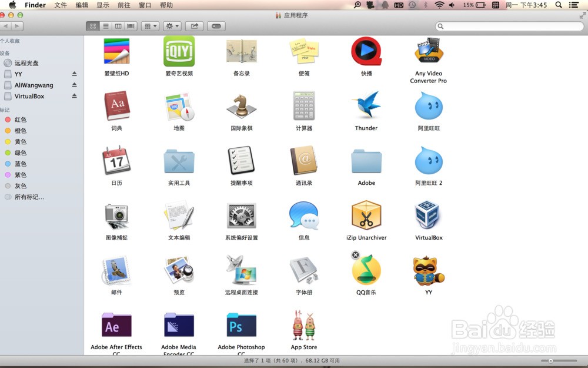The width and height of the screenshot is (588, 368).
Task: Select the 备忘录 app icon
Action: (x=242, y=51)
